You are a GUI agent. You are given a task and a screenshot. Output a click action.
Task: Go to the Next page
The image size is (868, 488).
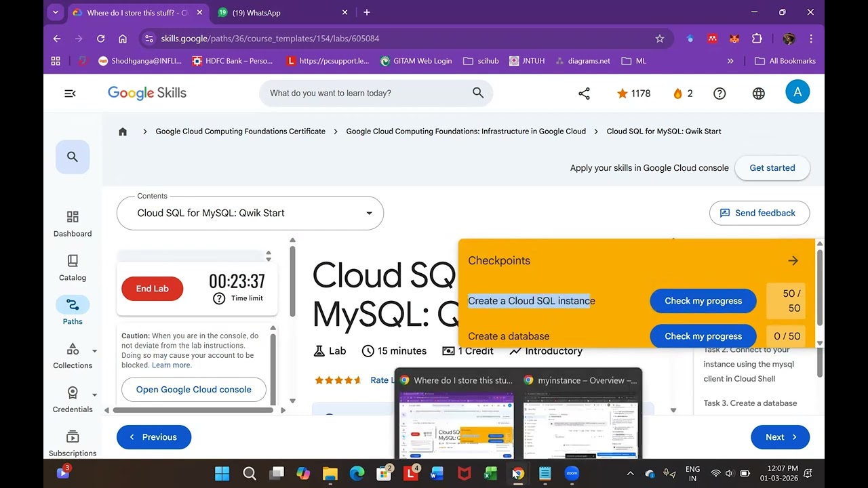click(x=781, y=437)
